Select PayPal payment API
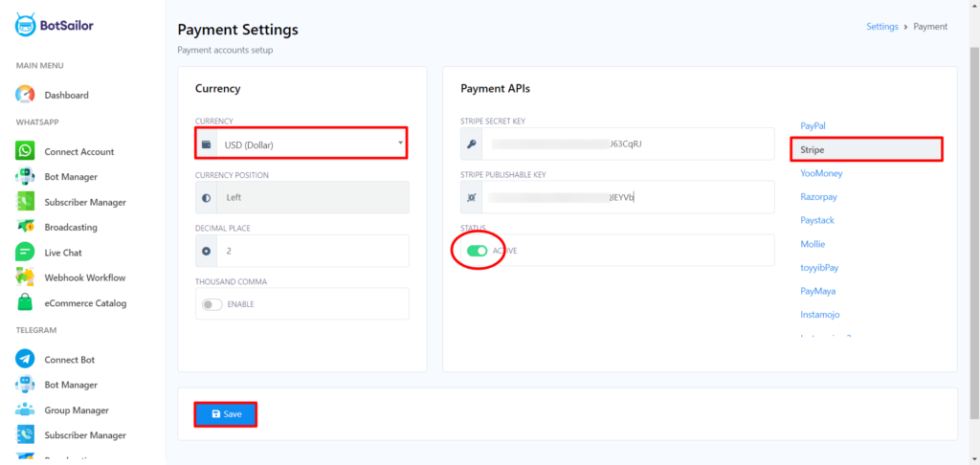Viewport: 980px width, 465px height. tap(813, 125)
